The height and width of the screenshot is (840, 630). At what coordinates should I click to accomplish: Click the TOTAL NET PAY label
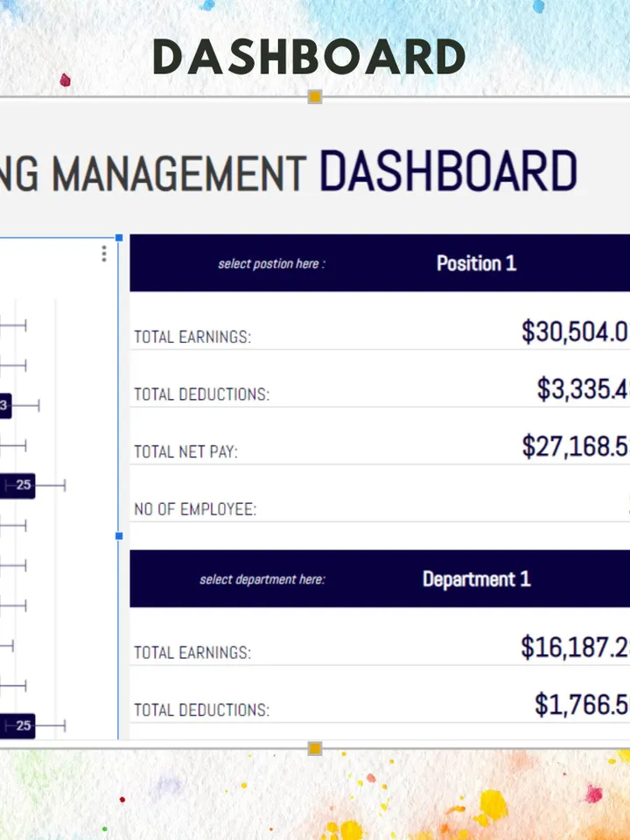pos(185,451)
